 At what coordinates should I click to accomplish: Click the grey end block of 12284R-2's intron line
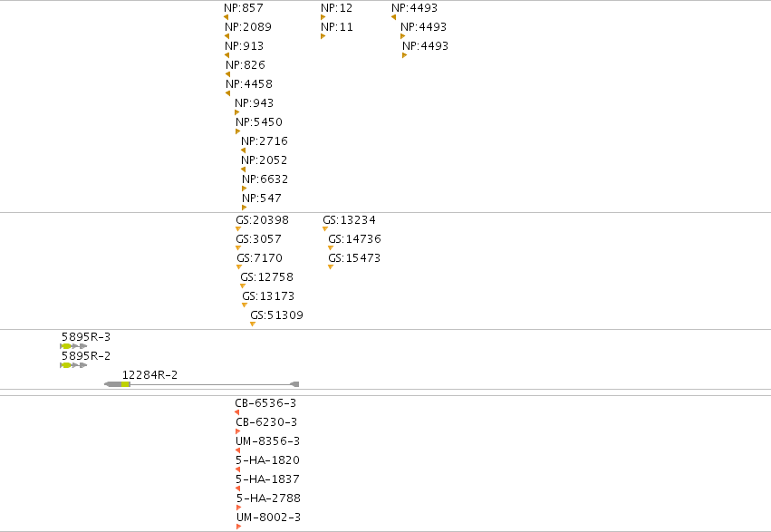[294, 384]
